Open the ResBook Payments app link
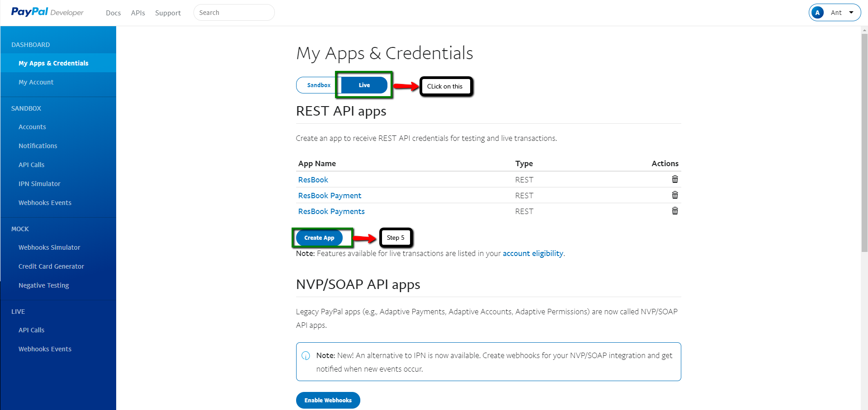 [331, 211]
